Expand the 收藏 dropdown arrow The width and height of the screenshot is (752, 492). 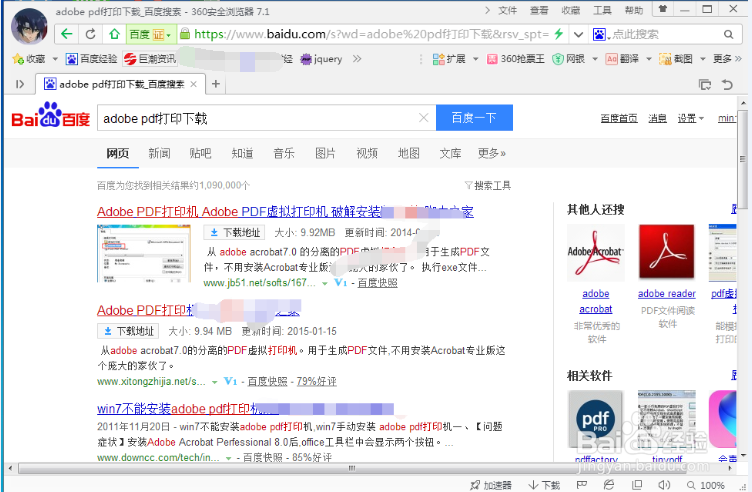(55, 59)
